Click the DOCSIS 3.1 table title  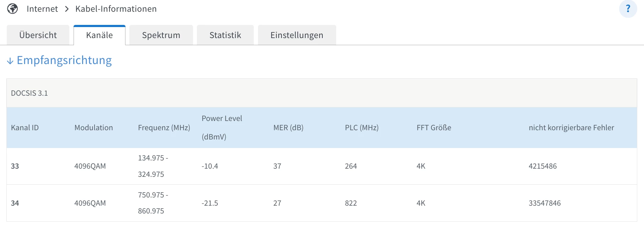click(x=29, y=93)
